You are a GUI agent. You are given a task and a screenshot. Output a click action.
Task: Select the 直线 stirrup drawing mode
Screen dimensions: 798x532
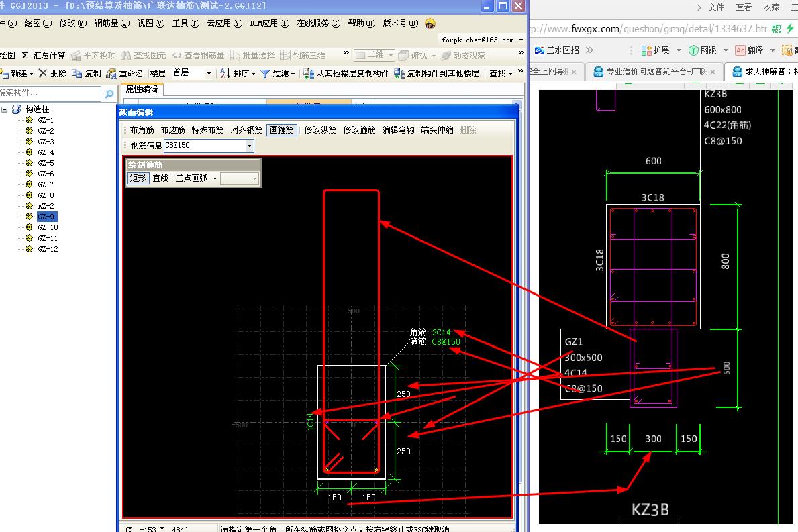tap(161, 178)
